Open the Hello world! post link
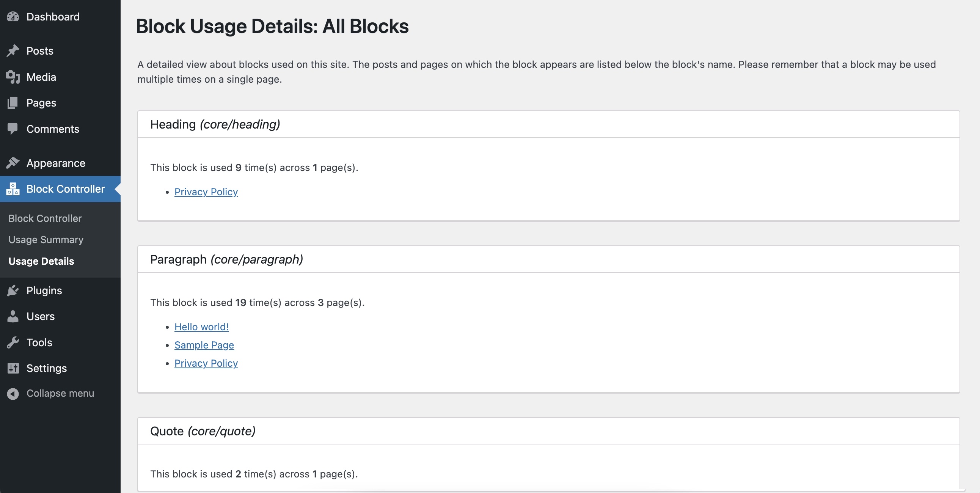The image size is (980, 493). click(202, 327)
